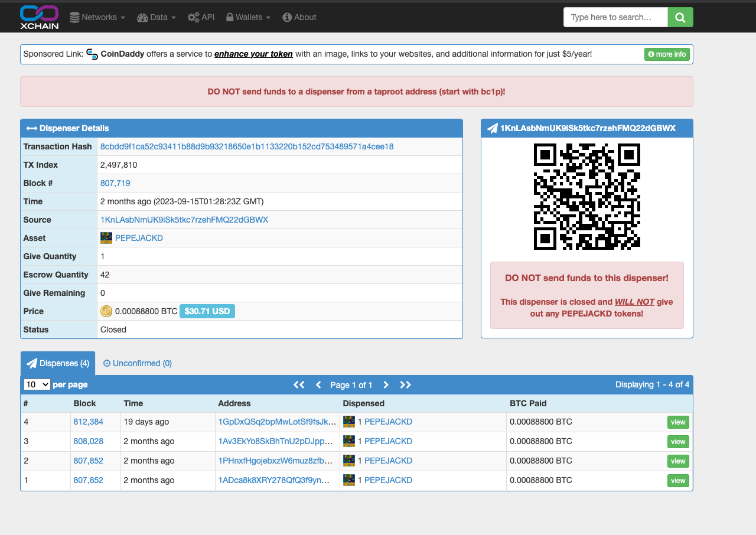Click the Dispenser Details panel header
The width and height of the screenshot is (756, 535).
click(x=242, y=128)
